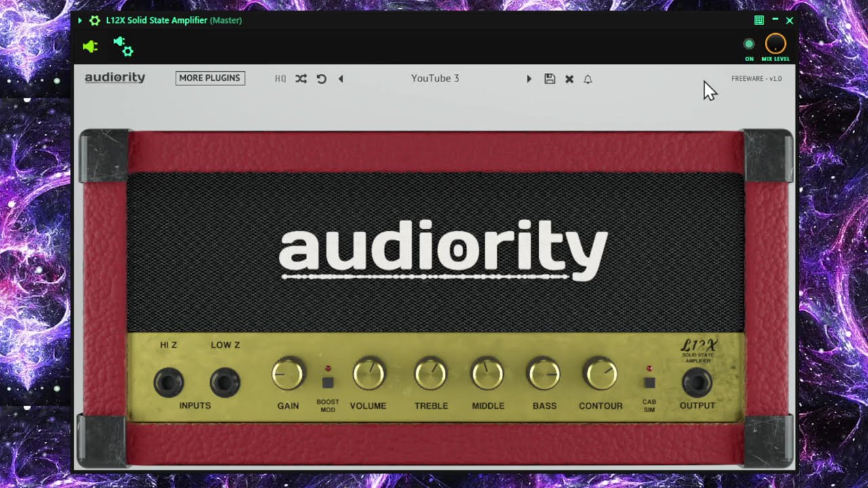Viewport: 868px width, 488px height.
Task: Toggle the HQ high-quality mode
Action: [x=280, y=79]
